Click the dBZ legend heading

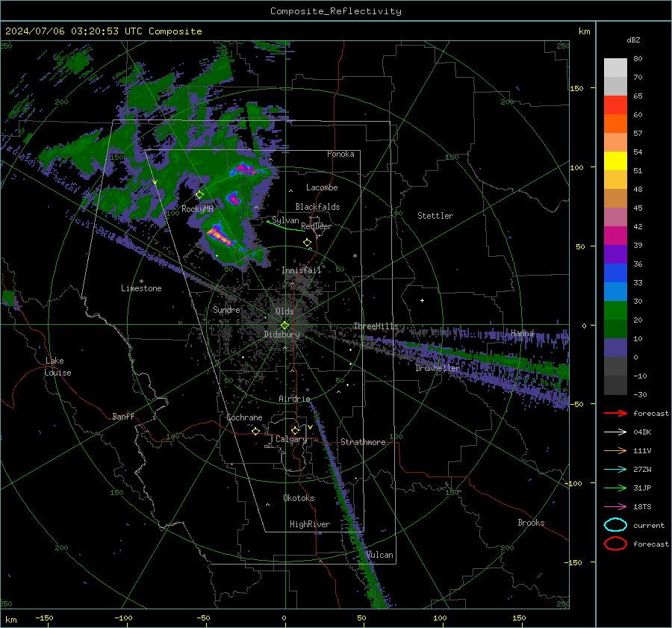[x=633, y=40]
